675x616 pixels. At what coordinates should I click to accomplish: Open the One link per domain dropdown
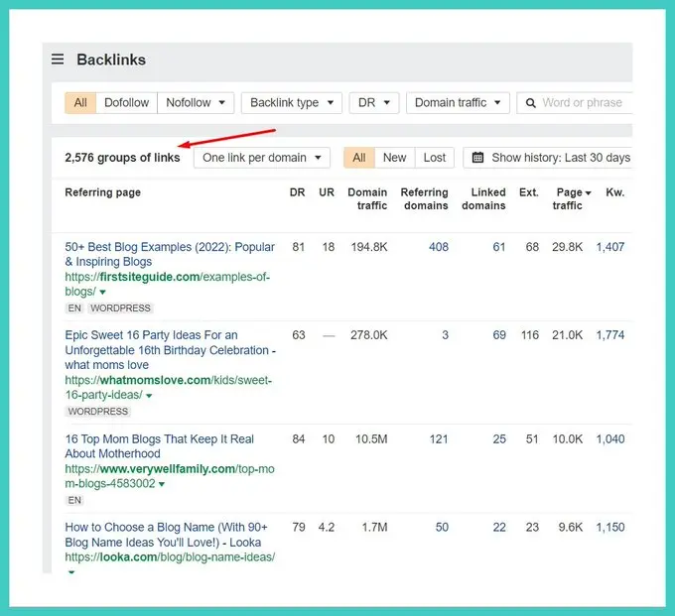tap(262, 158)
